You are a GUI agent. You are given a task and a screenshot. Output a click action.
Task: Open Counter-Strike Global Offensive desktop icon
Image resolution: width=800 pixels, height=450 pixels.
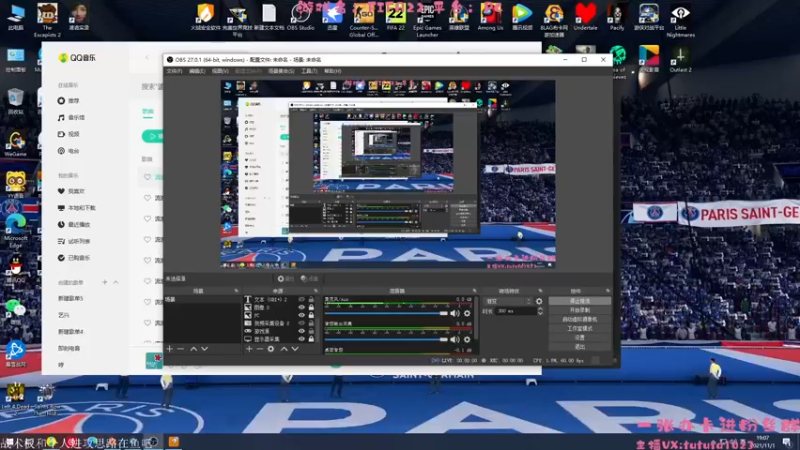[x=363, y=19]
